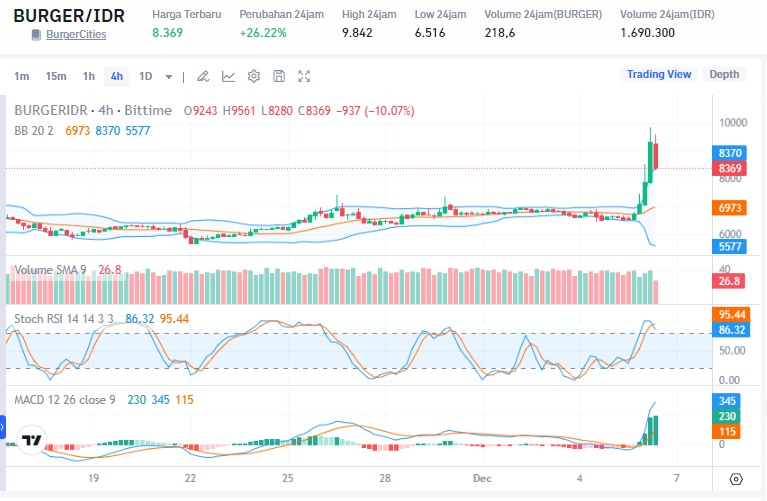Select the Volume SMA 9 indicator legend
This screenshot has height=501, width=767.
50,270
